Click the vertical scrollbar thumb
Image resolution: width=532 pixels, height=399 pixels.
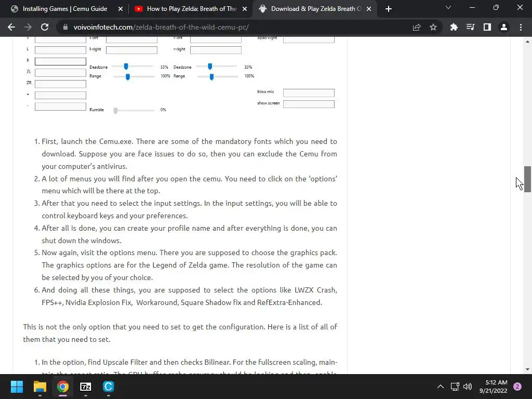tap(527, 179)
